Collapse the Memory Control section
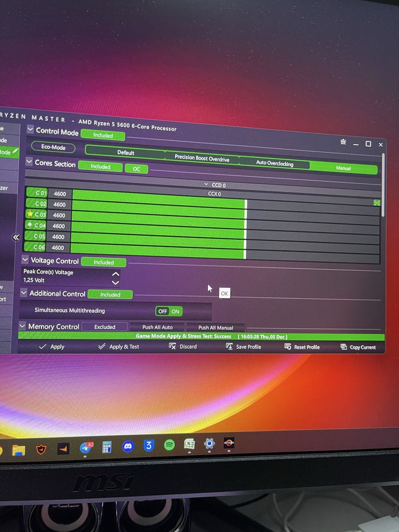 pos(22,326)
